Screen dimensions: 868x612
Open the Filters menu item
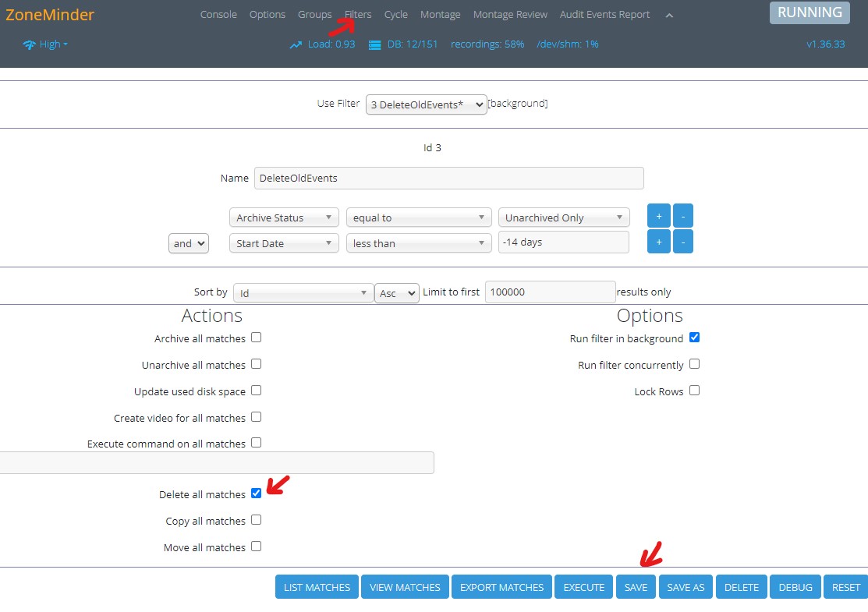(x=358, y=15)
